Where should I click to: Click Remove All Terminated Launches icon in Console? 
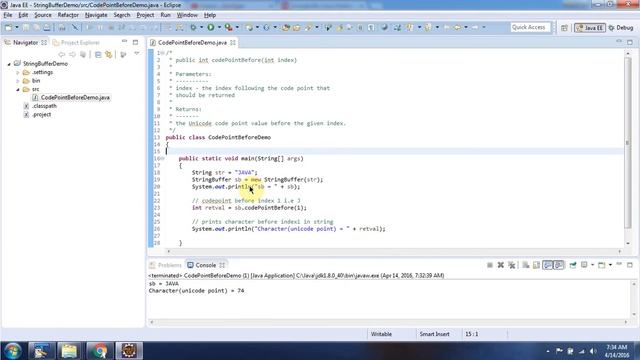(511, 265)
